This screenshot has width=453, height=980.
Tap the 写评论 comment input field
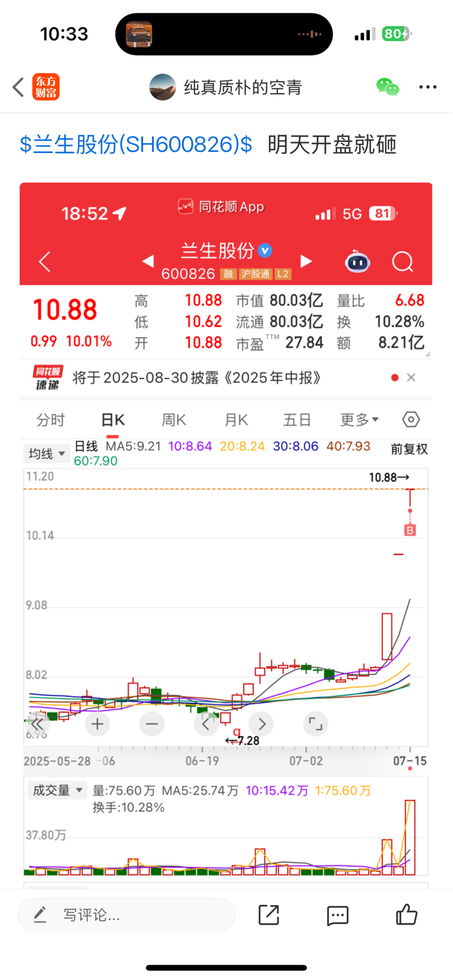pos(127,915)
